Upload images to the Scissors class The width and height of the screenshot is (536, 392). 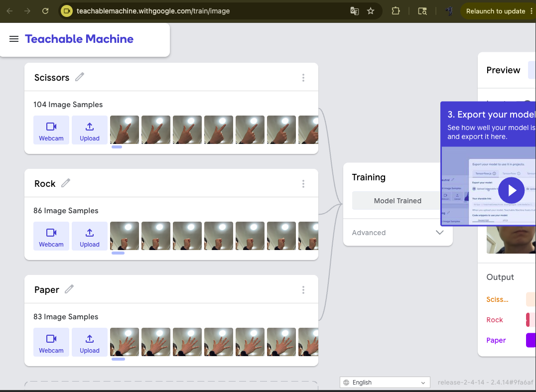pos(90,130)
